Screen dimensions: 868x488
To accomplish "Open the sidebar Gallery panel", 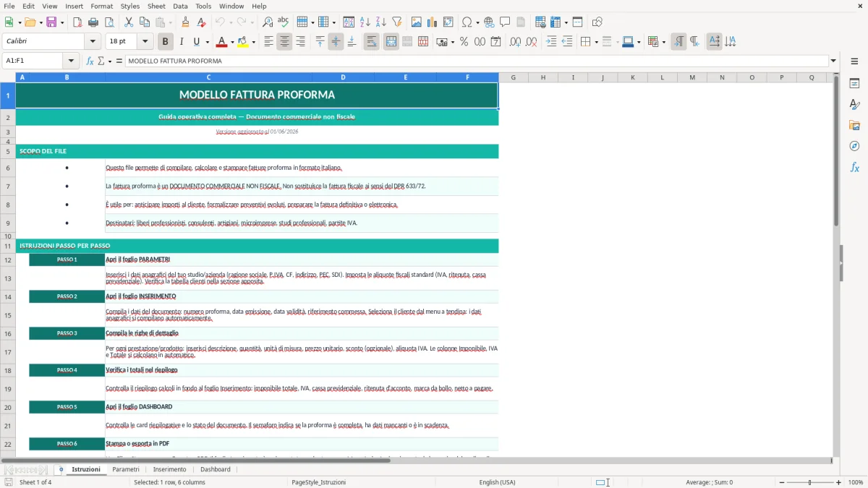I will [854, 126].
